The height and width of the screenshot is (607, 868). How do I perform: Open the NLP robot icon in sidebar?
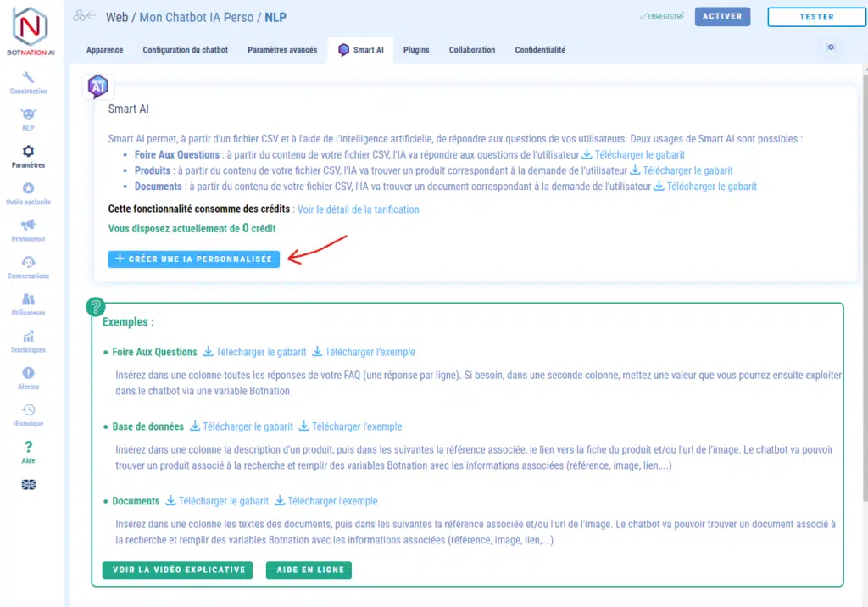[x=28, y=114]
